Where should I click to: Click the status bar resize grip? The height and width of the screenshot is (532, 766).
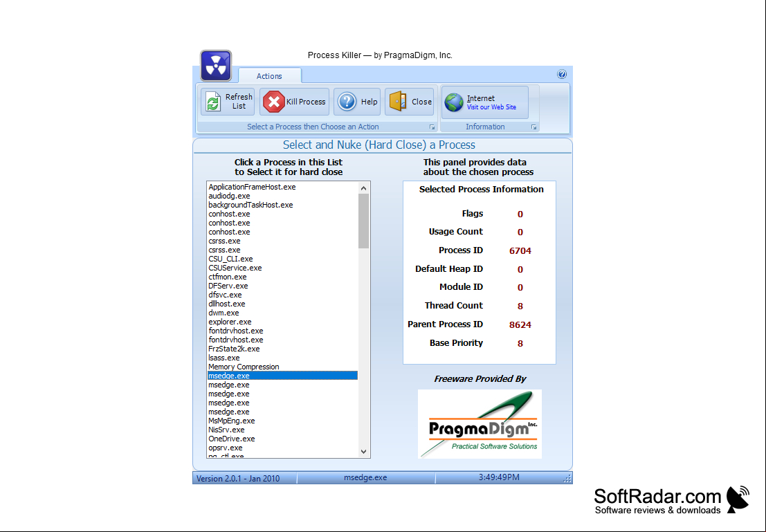567,479
